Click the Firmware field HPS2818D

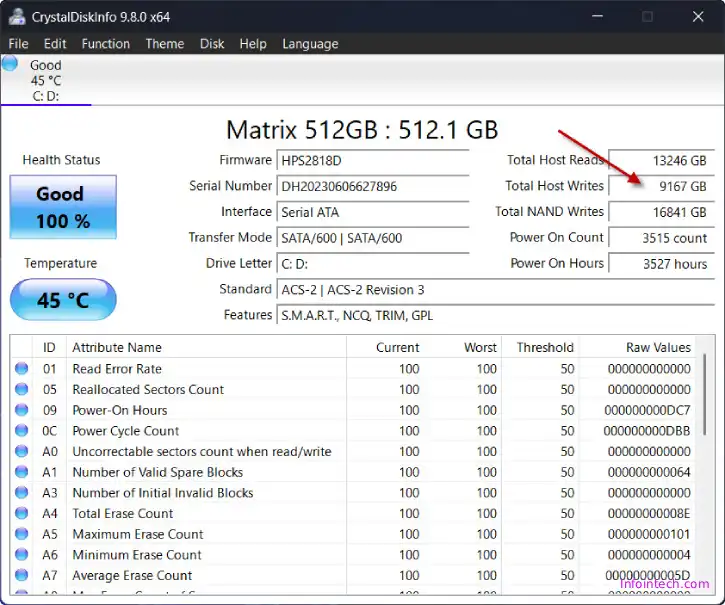click(373, 161)
